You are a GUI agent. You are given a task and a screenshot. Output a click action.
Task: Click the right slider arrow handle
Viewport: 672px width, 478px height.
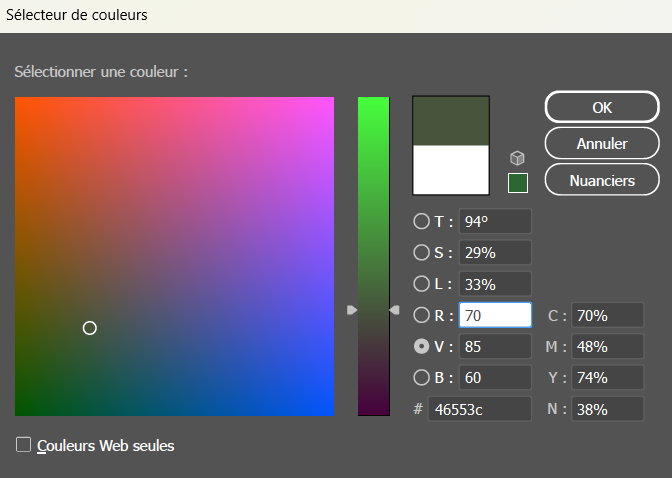coord(395,310)
